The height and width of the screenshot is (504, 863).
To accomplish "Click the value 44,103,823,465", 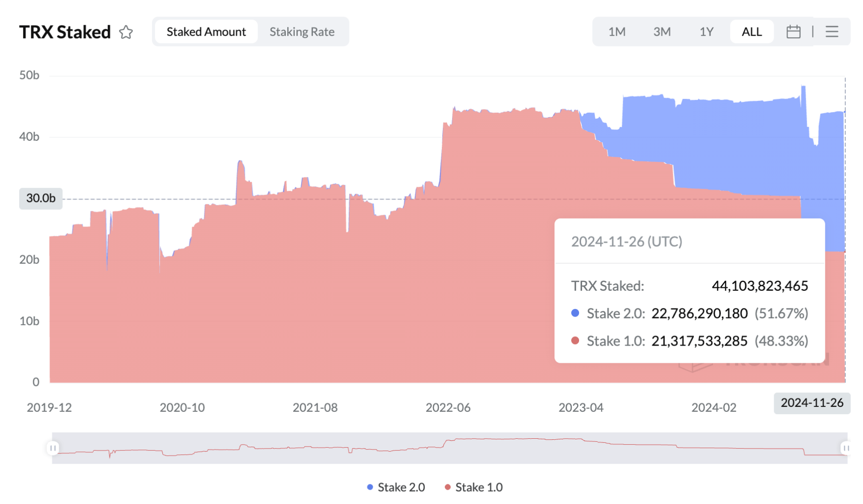I will point(760,286).
